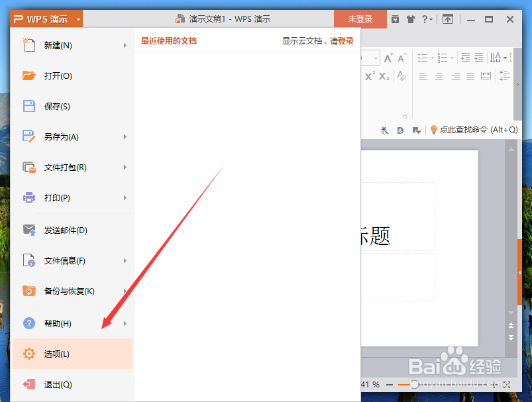Open the WPS 演示 title dropdown
532x402 pixels.
click(x=78, y=19)
